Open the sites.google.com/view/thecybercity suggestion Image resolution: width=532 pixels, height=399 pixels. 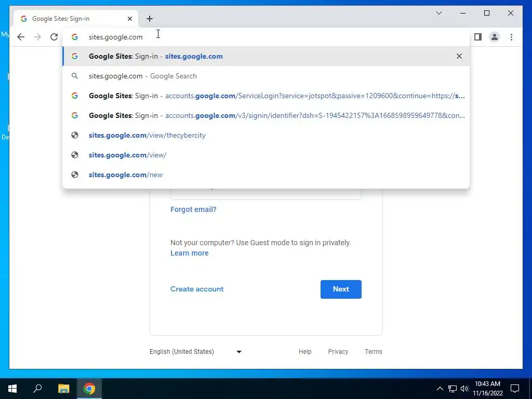tap(267, 135)
